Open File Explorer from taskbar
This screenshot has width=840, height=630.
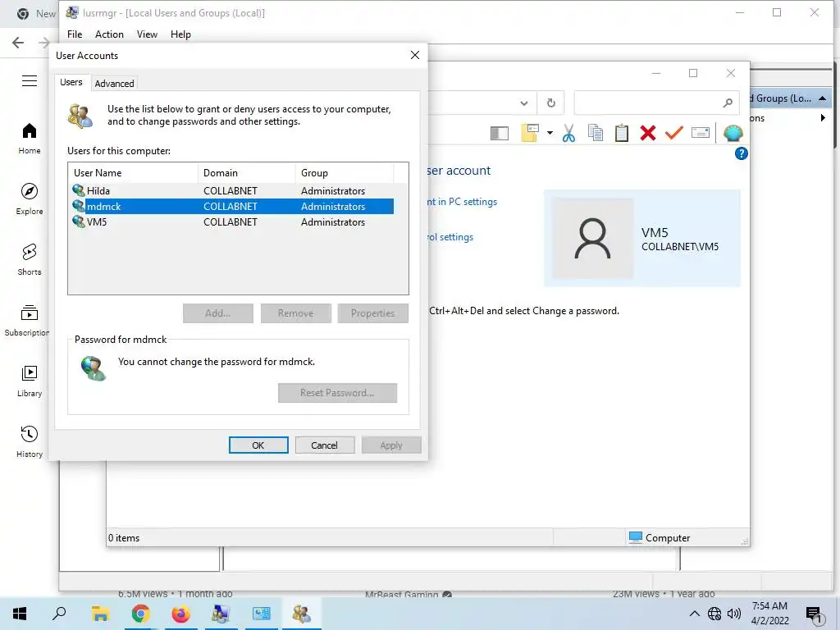pos(100,614)
